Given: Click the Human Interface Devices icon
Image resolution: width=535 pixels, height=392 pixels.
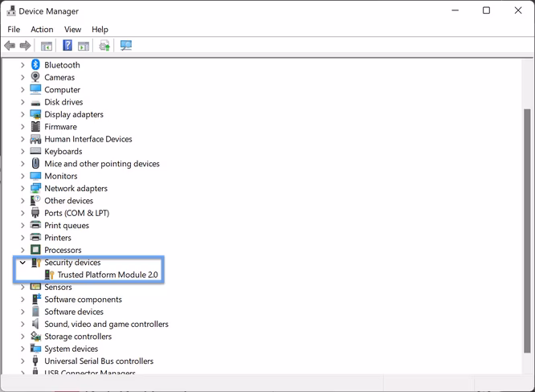Looking at the screenshot, I should tap(35, 139).
